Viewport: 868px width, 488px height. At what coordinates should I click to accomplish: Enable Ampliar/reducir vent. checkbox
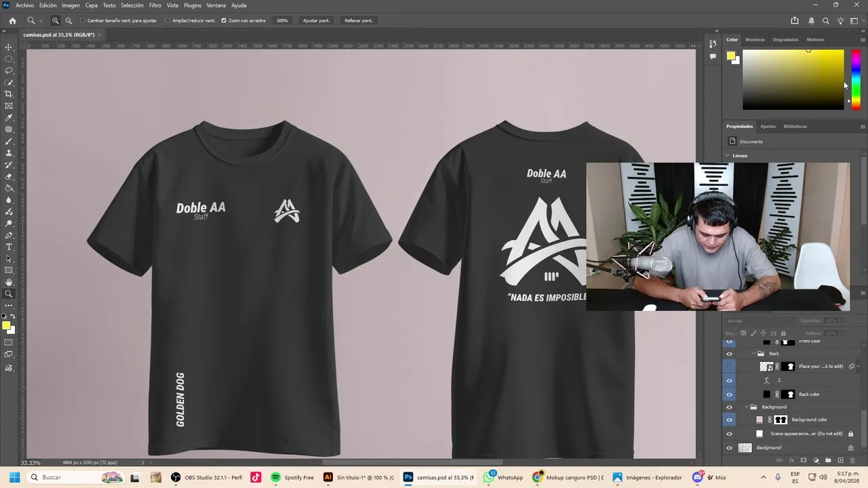tap(168, 20)
